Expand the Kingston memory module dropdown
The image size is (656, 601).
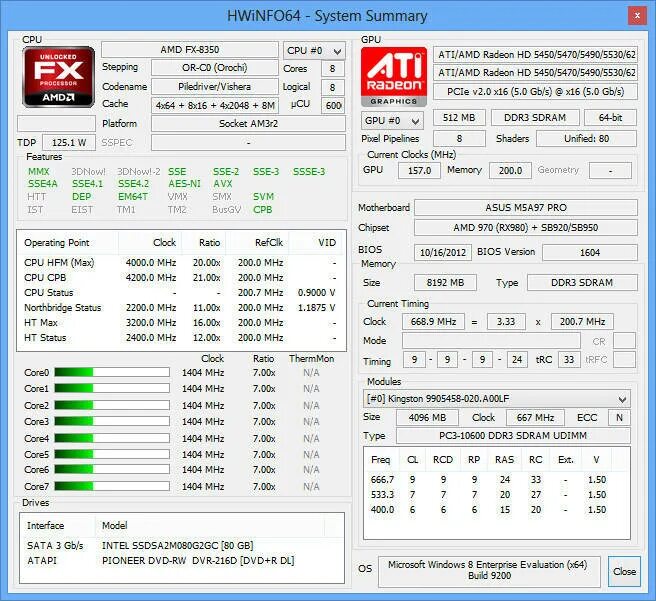pyautogui.click(x=497, y=399)
